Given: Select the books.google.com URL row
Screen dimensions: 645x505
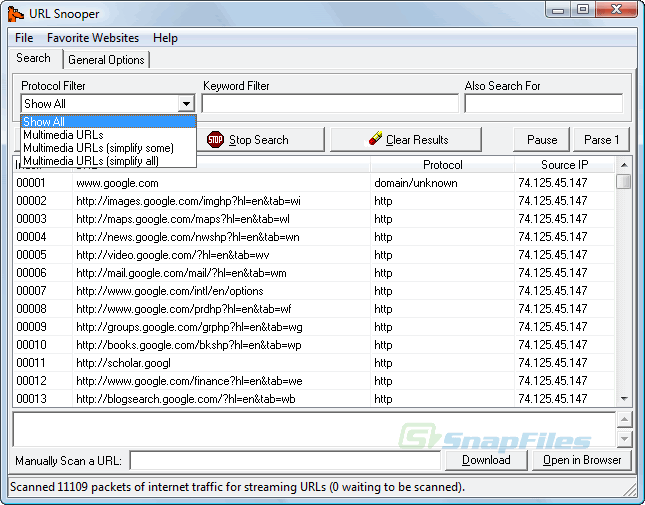Looking at the screenshot, I should 314,345.
